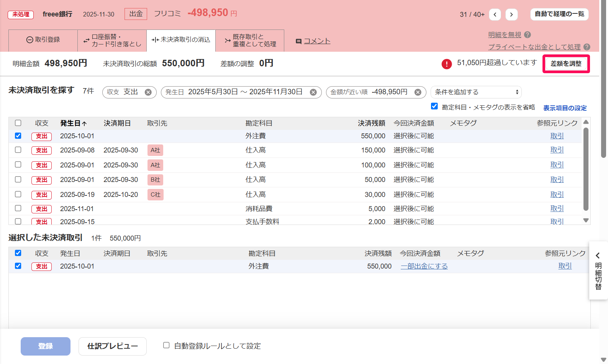Screen dimensions: 608x364
Task: Click the help icon beside 明細を無視
Action: tap(528, 34)
